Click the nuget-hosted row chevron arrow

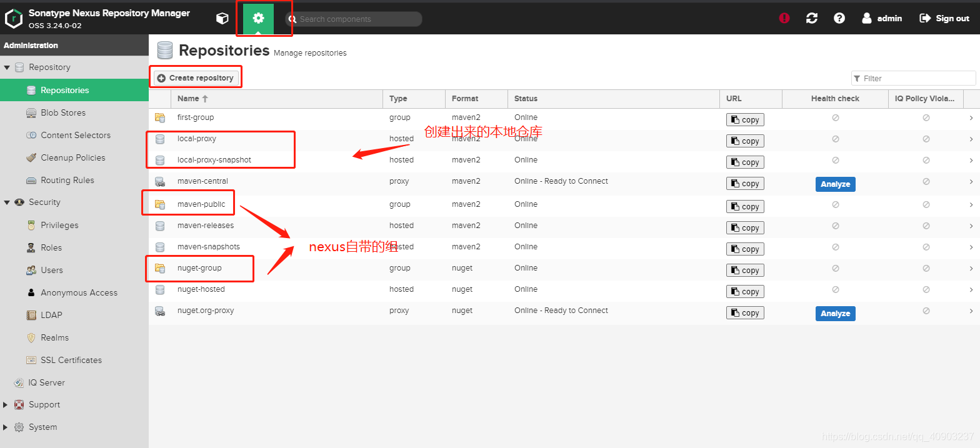click(971, 289)
